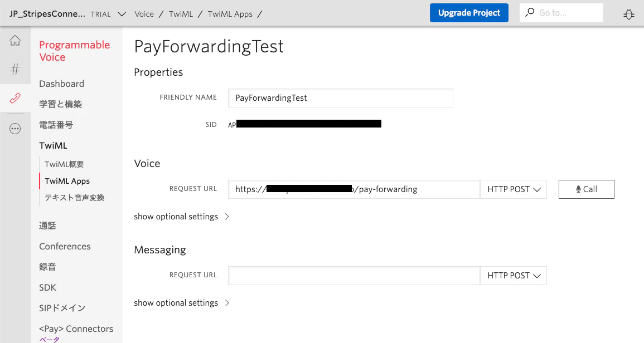644x343 pixels.
Task: Click the Upgrade Project button
Action: [x=469, y=13]
